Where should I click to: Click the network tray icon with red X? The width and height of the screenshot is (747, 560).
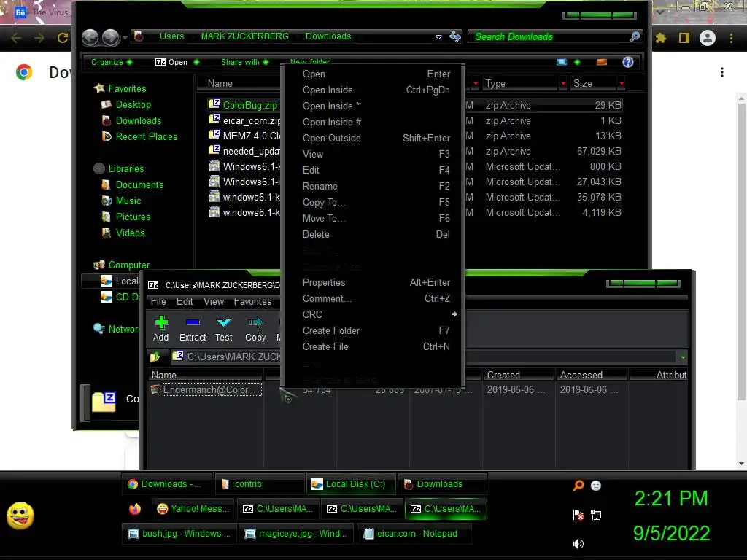578,515
